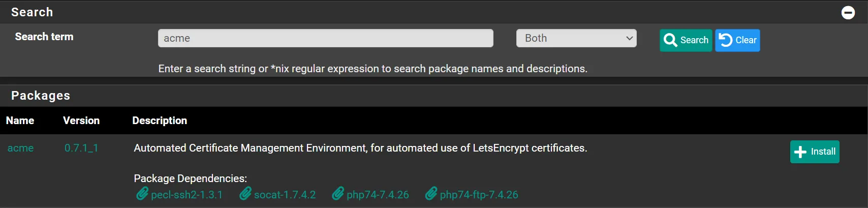Image resolution: width=868 pixels, height=208 pixels.
Task: Open the php74-7.4.26 dependency link
Action: [378, 195]
